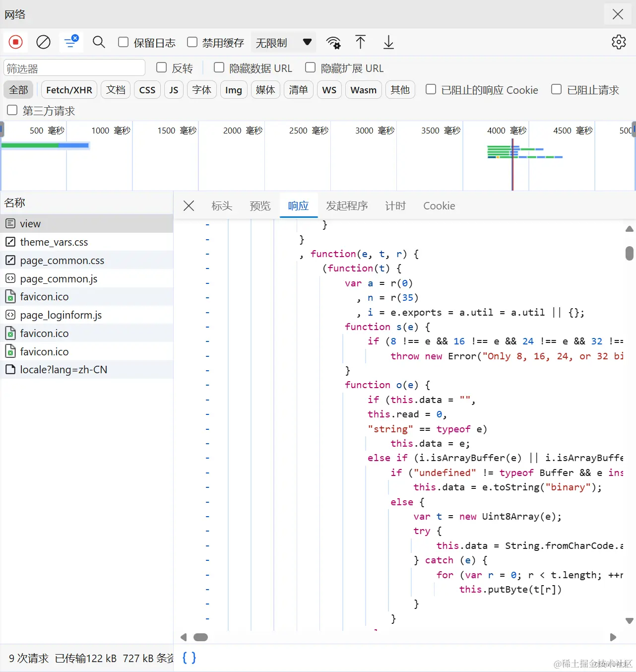Open network settings gear

point(619,42)
